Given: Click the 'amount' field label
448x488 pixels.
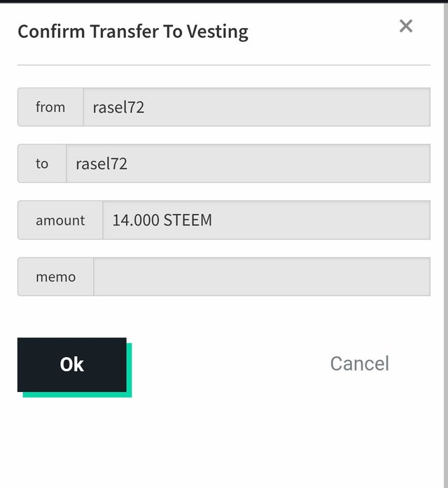Looking at the screenshot, I should click(x=60, y=220).
